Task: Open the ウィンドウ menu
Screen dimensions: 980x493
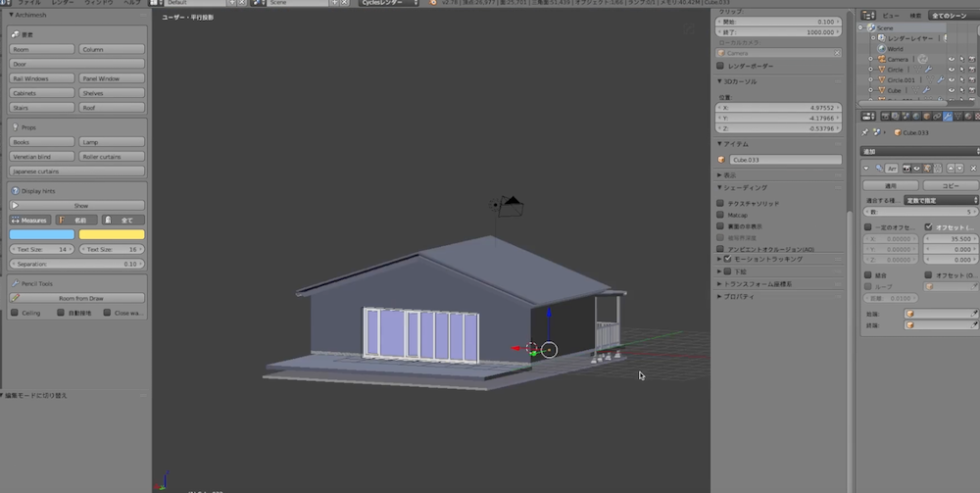Action: coord(98,4)
